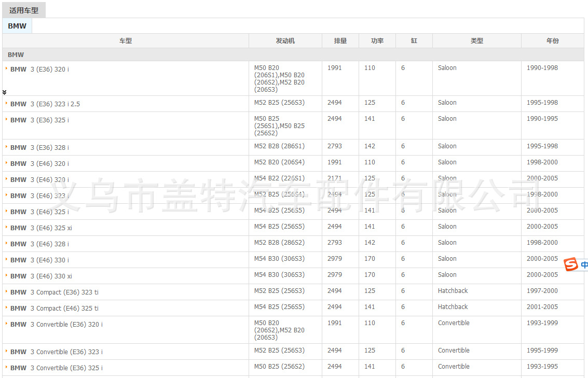The image size is (588, 378).
Task: Expand the BMW 3 Convertible (E36) 325 i arrow
Action: 6,368
